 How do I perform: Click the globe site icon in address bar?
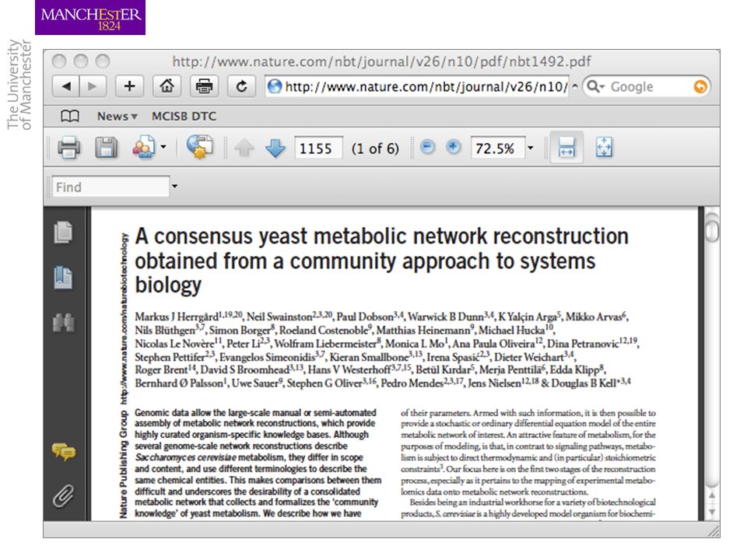pyautogui.click(x=275, y=86)
